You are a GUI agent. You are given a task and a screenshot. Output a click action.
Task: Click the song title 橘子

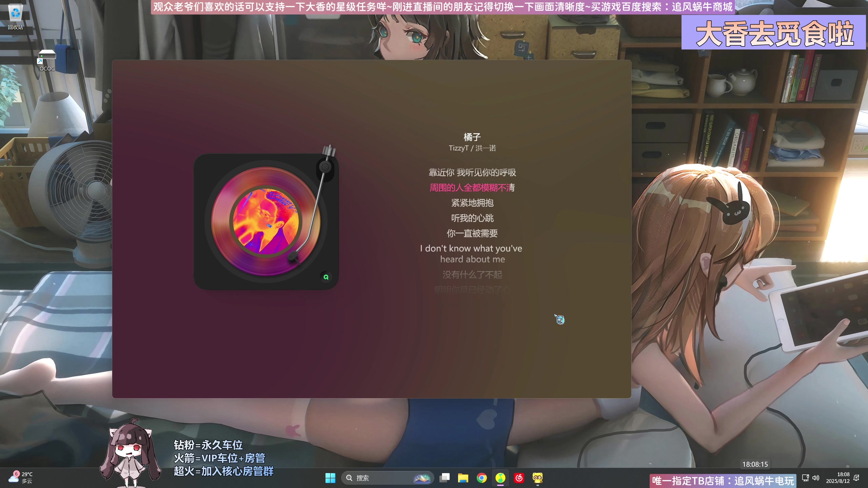tap(472, 137)
